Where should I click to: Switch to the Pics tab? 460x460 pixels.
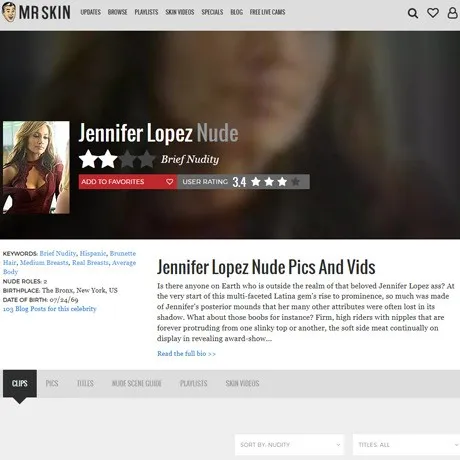[52, 383]
